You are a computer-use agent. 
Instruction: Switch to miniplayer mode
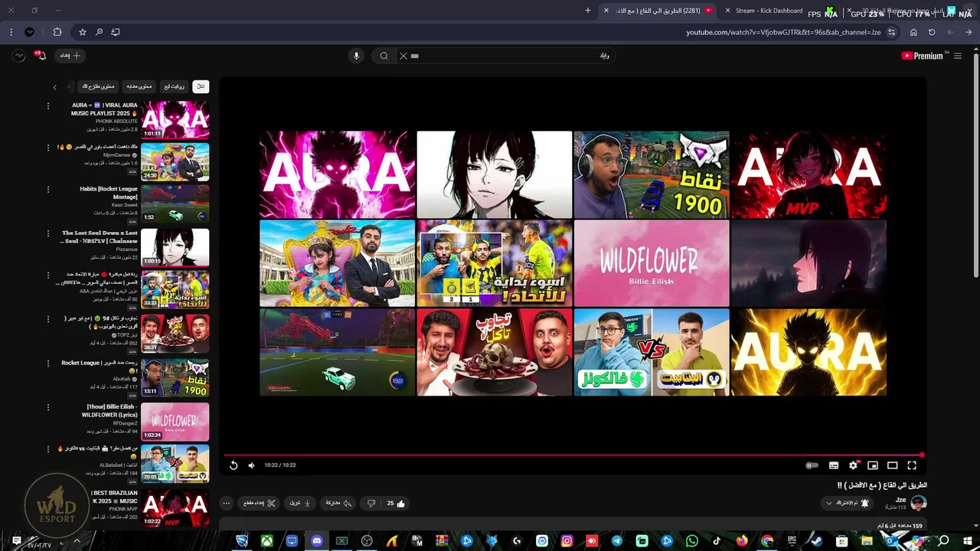click(873, 465)
